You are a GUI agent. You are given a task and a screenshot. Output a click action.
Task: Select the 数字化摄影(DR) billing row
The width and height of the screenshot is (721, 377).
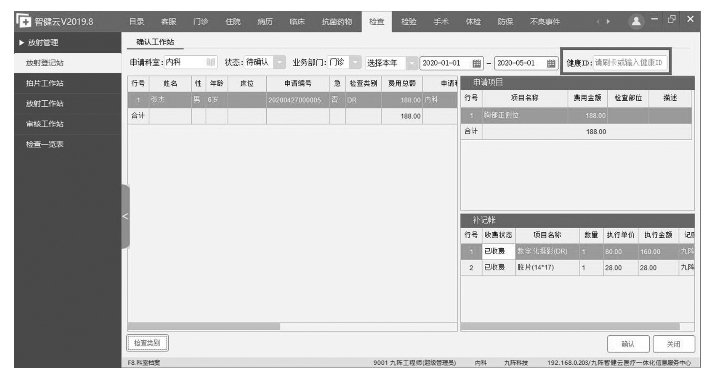pos(578,251)
